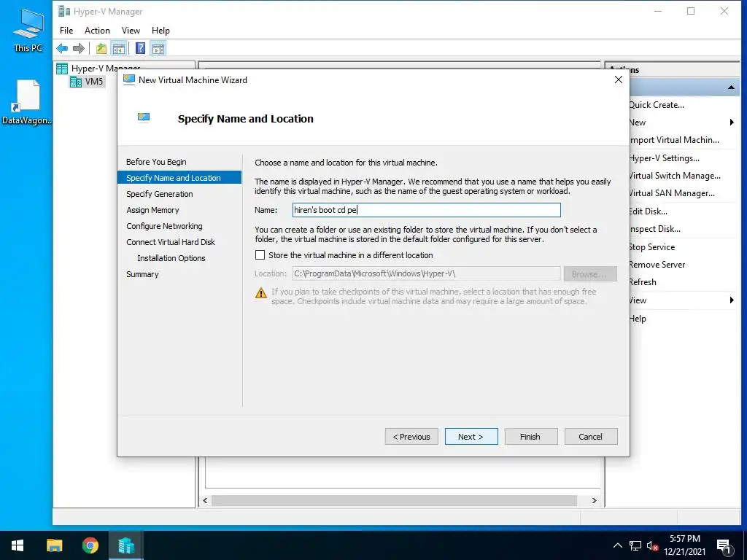Image resolution: width=747 pixels, height=560 pixels.
Task: Open the View menu
Action: pos(131,31)
